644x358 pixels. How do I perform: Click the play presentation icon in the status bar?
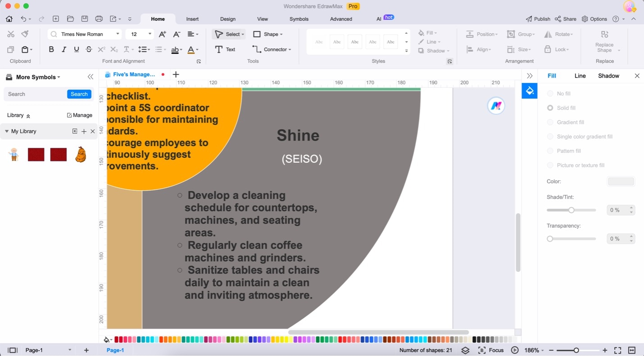coord(515,350)
